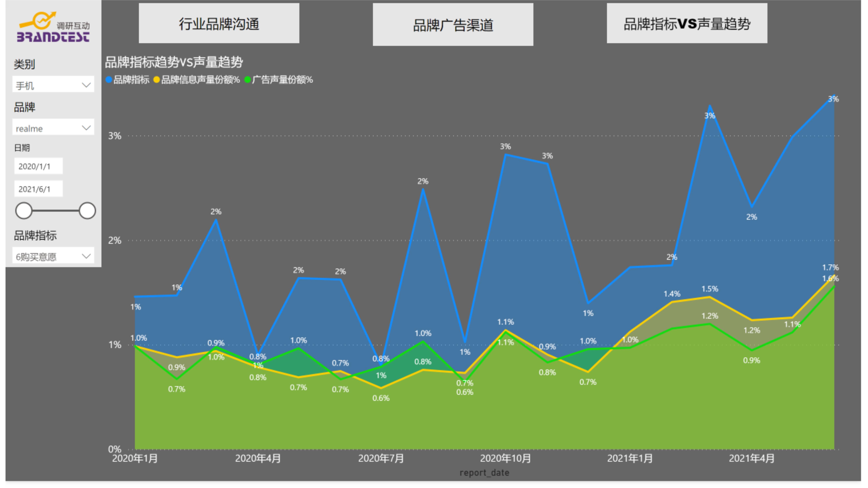Select the 品牌指标 legend label
Image resolution: width=868 pixels, height=488 pixels.
click(x=131, y=80)
